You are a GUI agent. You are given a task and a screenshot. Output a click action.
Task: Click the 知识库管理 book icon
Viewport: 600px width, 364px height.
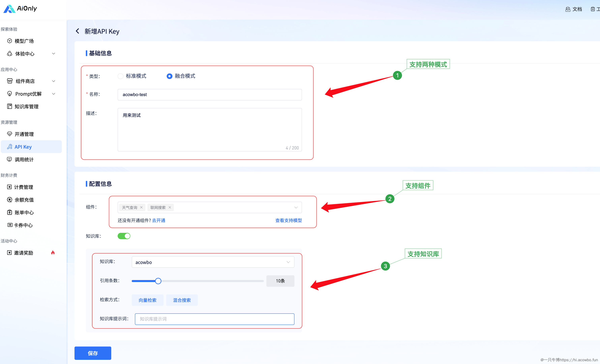pos(10,106)
